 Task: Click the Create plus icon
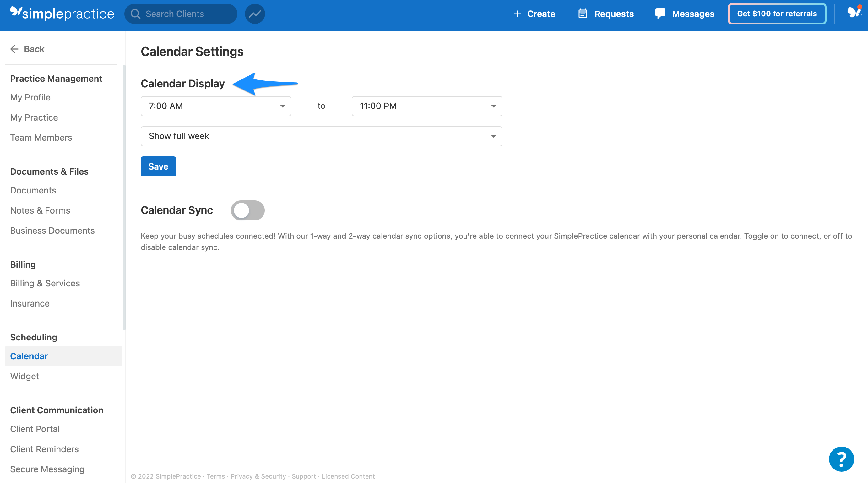pos(517,14)
